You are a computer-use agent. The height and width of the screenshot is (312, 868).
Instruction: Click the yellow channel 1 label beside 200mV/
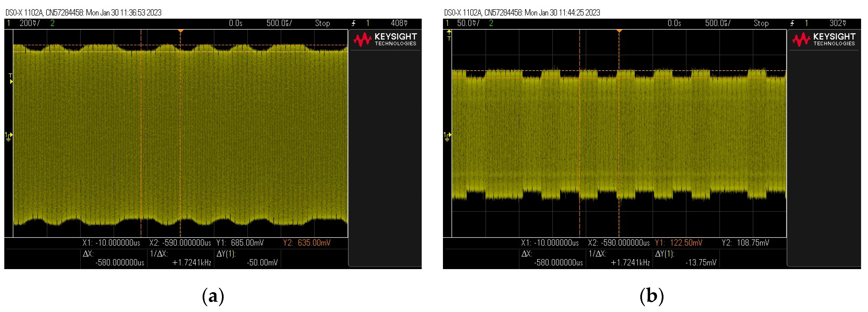[8, 23]
